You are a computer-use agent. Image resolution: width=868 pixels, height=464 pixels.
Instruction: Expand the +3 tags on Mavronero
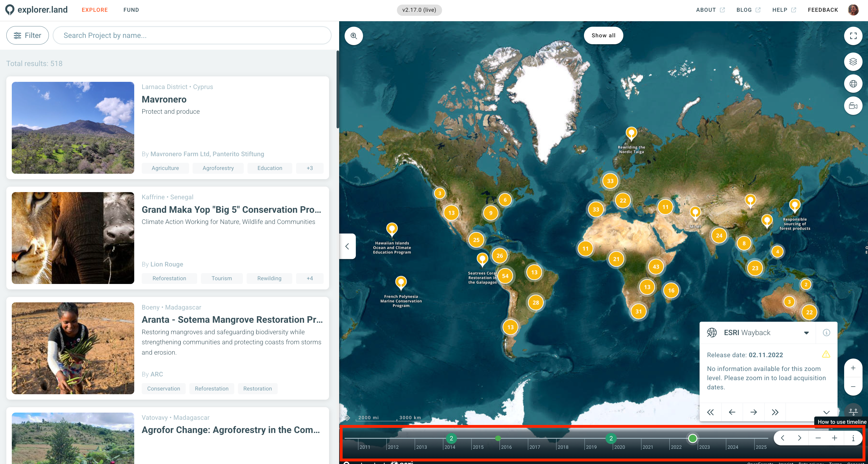coord(309,168)
